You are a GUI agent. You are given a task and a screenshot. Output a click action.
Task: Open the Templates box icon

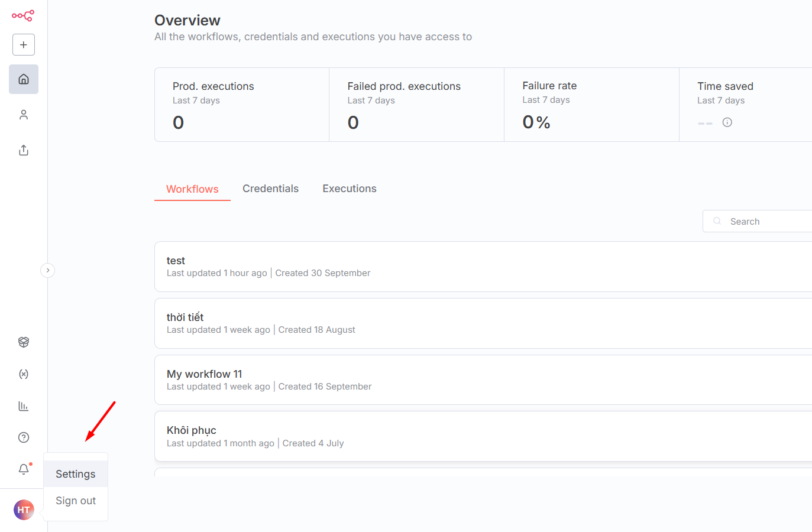(x=24, y=342)
